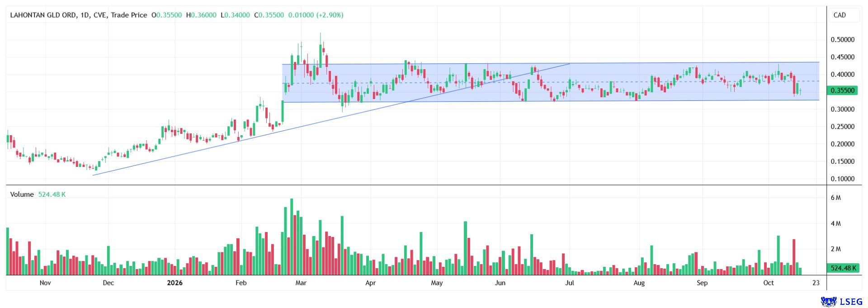Click the Oct label on time axis
868x308 pixels.
(x=769, y=283)
